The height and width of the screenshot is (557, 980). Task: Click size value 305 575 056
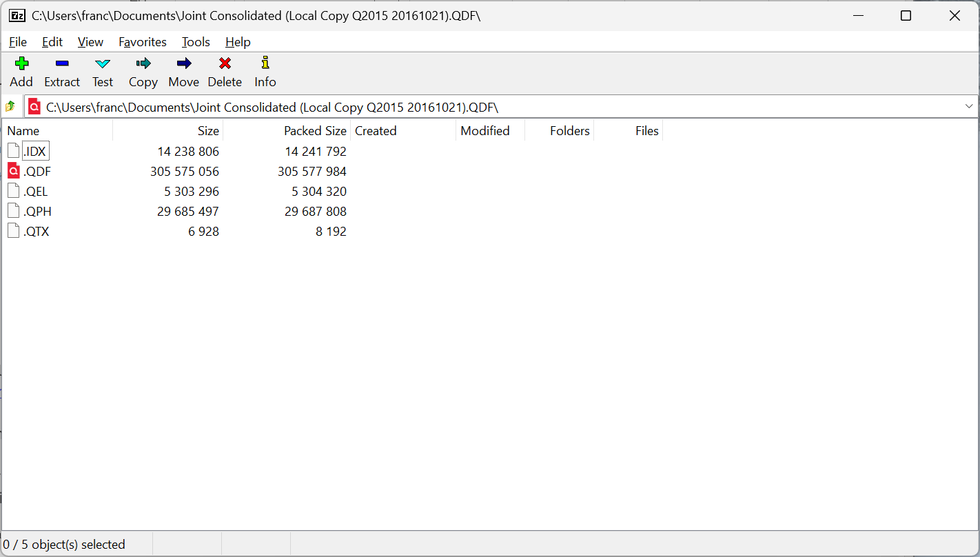pyautogui.click(x=185, y=171)
